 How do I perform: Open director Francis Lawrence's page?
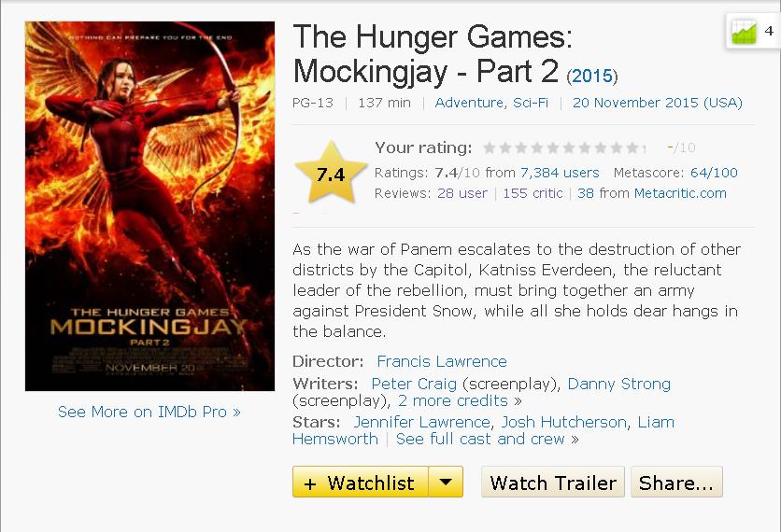pyautogui.click(x=442, y=361)
